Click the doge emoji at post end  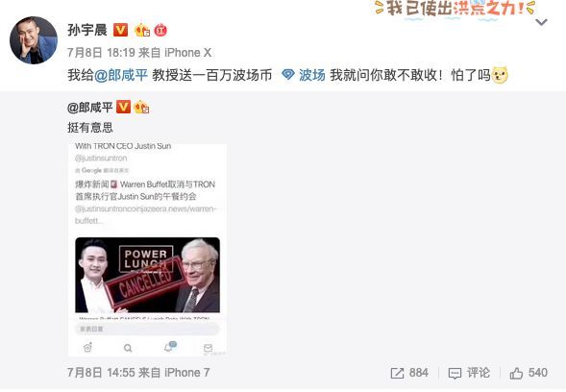click(x=500, y=76)
